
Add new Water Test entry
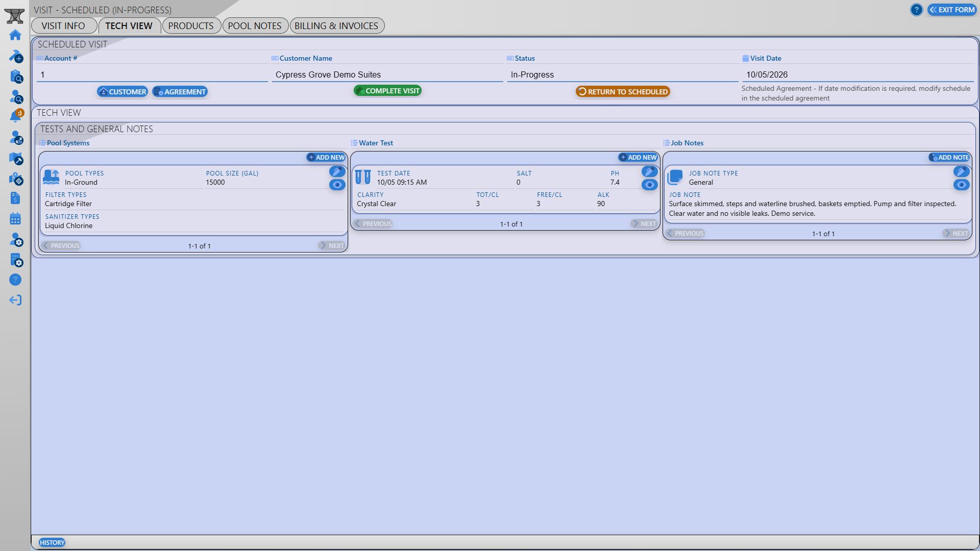point(638,158)
